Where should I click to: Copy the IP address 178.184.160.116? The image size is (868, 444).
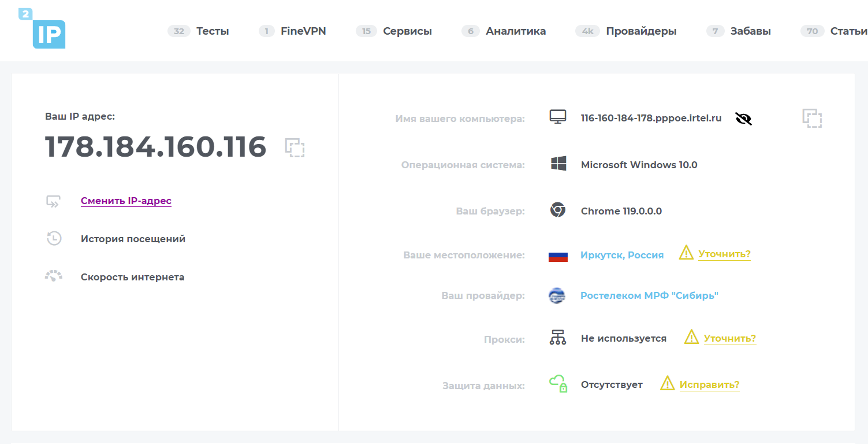click(295, 147)
